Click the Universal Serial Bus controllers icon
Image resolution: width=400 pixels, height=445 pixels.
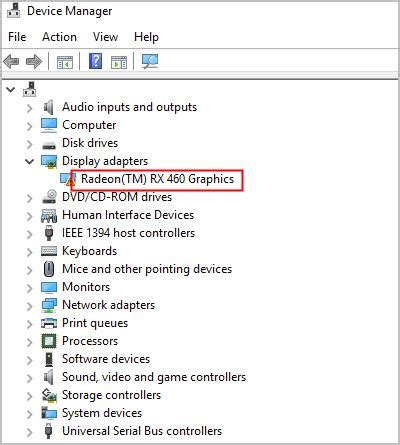pyautogui.click(x=49, y=431)
